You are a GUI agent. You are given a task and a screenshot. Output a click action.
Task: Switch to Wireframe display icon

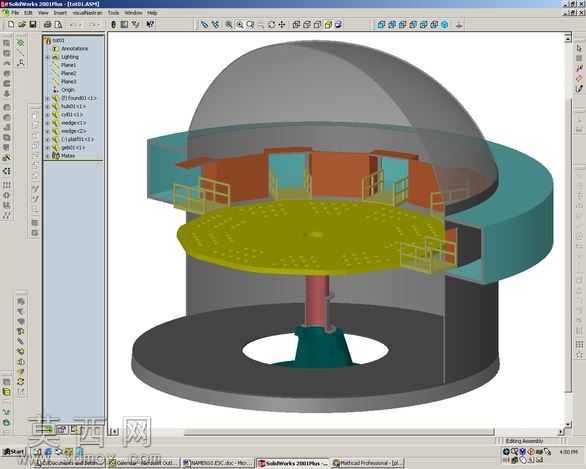[296, 25]
